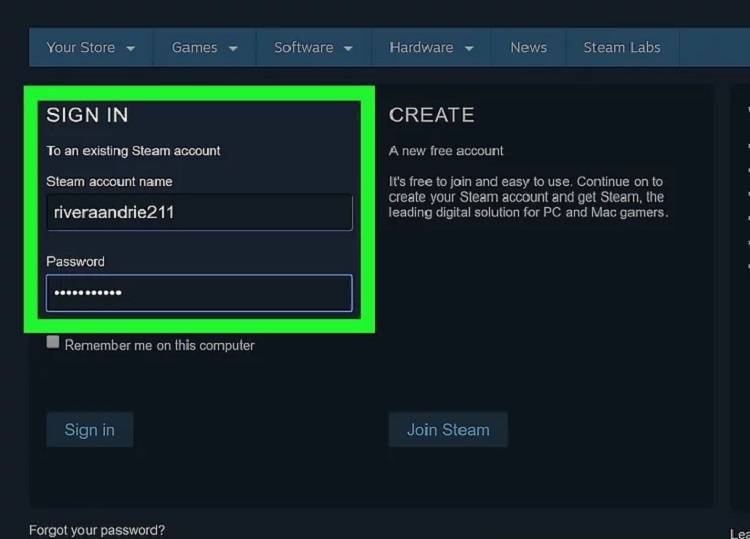The image size is (750, 539).
Task: Click the Remember me on this computer label
Action: click(160, 345)
